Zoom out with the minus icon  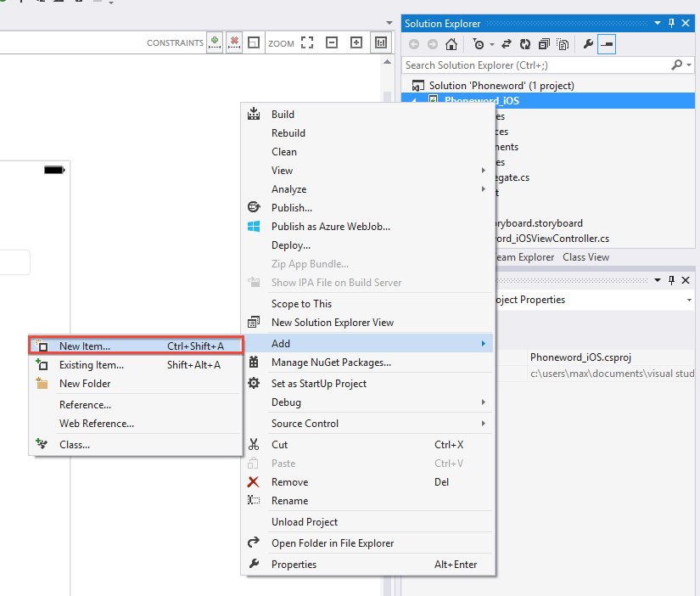coord(332,42)
